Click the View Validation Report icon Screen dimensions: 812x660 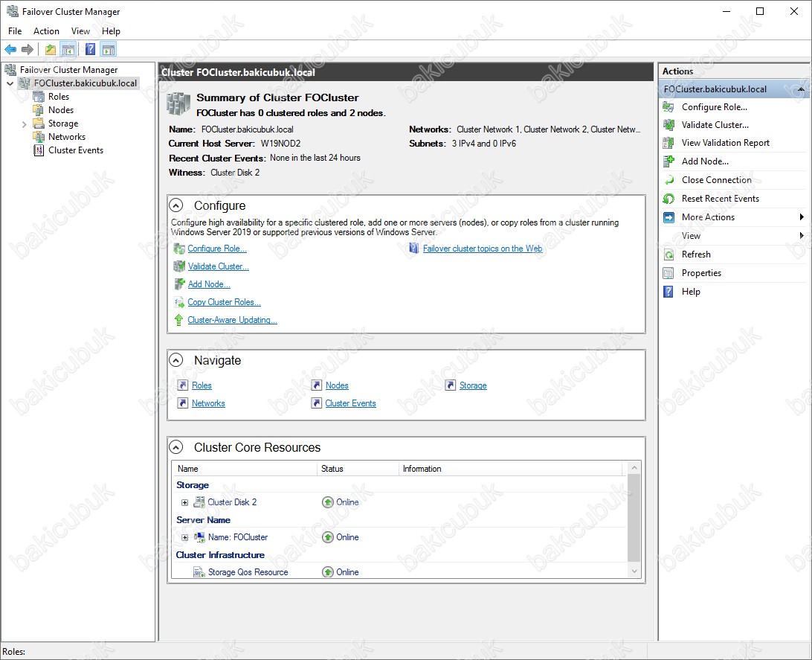coord(669,143)
